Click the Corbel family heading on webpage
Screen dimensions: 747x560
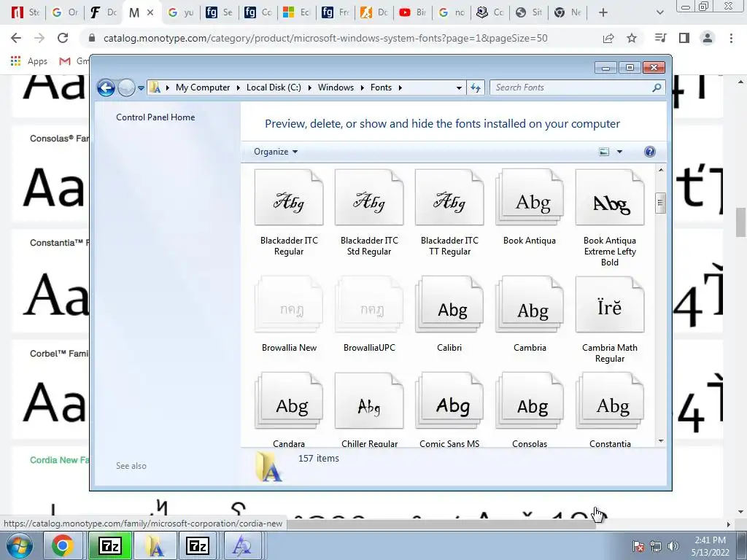point(60,354)
